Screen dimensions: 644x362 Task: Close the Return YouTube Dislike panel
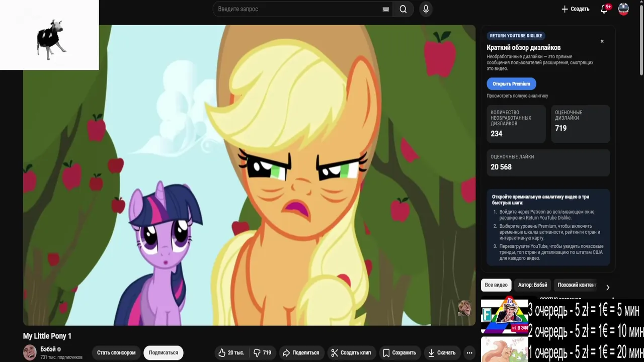click(x=602, y=41)
